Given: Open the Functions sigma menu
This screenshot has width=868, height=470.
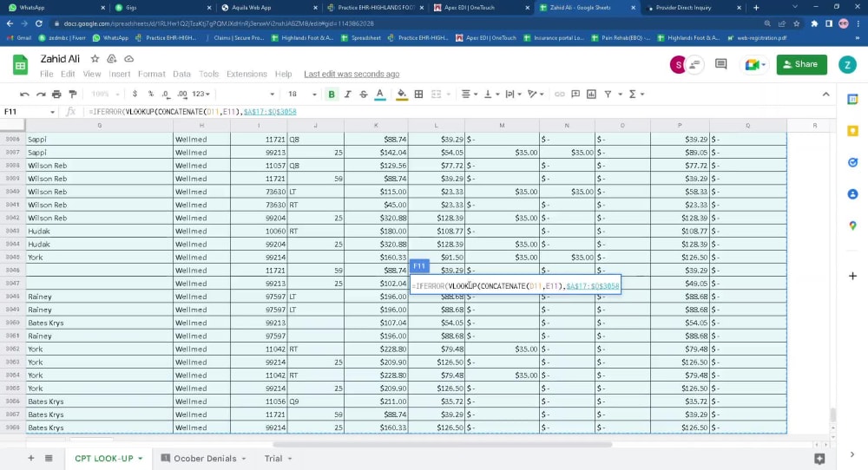Looking at the screenshot, I should tap(636, 94).
